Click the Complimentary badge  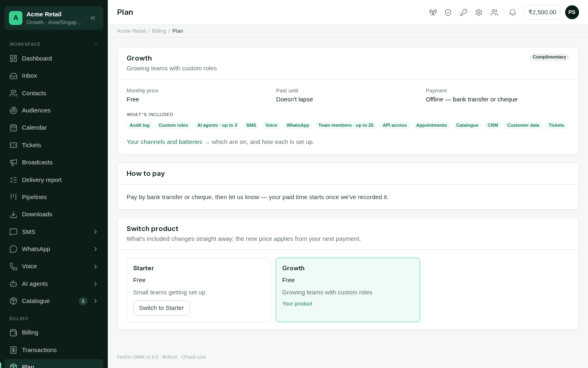pos(549,57)
